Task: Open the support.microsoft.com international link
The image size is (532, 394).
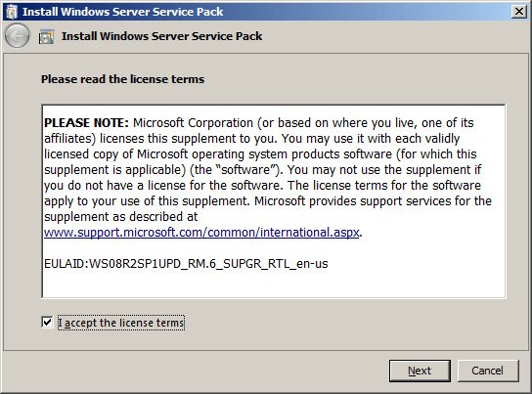Action: [201, 233]
